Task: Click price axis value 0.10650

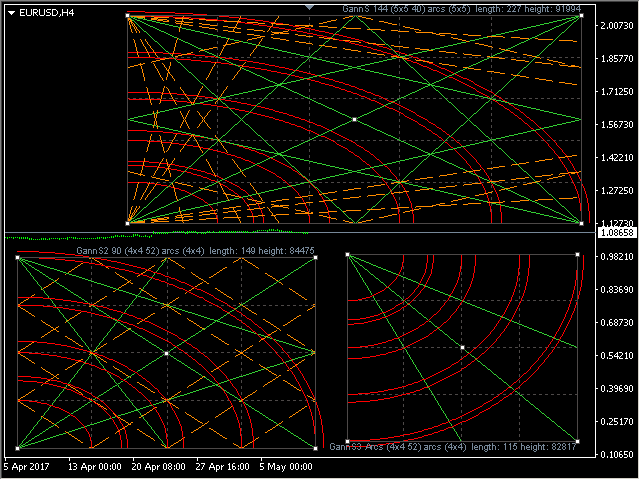Action: click(x=617, y=454)
